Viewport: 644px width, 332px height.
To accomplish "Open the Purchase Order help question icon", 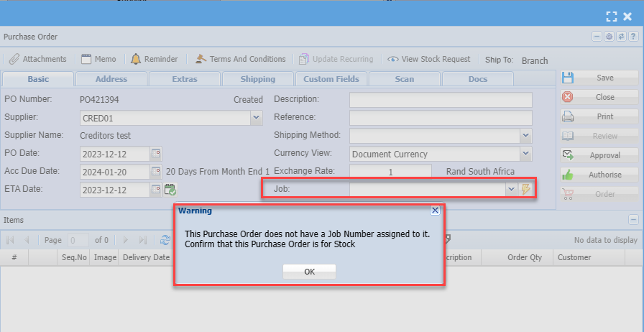I will coord(634,37).
